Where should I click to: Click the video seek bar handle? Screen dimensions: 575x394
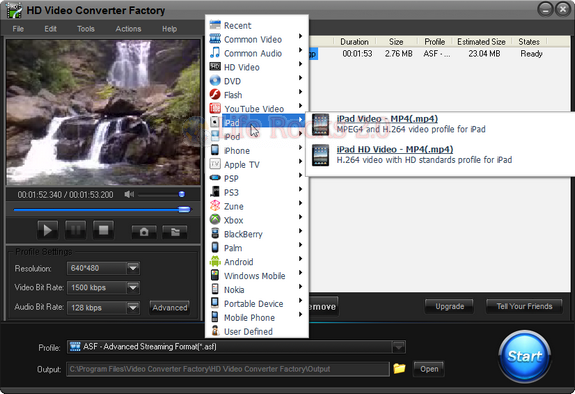pos(184,209)
